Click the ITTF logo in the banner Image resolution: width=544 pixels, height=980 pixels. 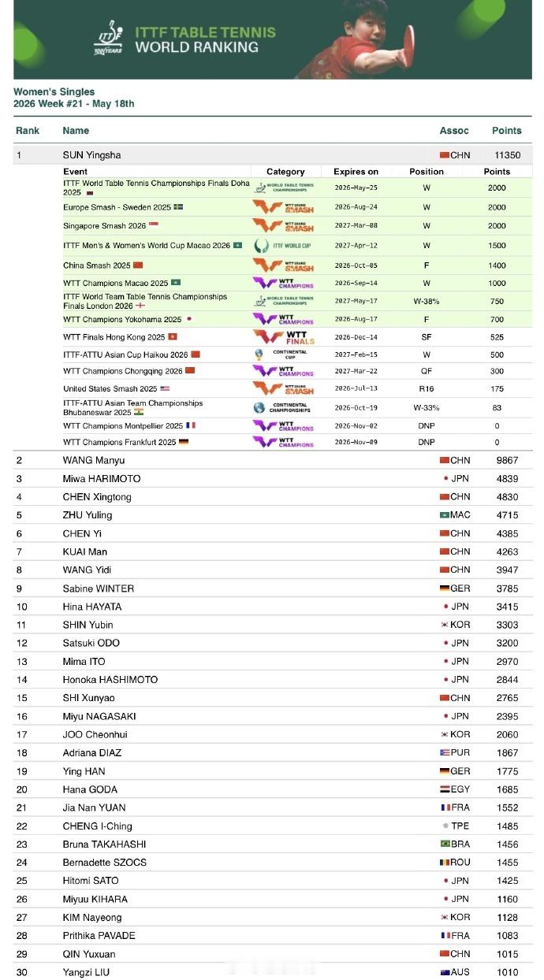tap(107, 38)
